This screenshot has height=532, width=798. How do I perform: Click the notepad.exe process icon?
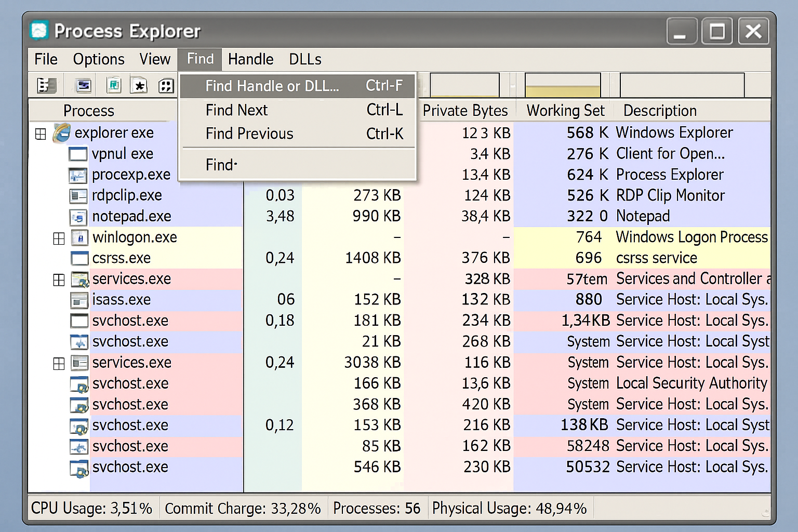[x=78, y=217]
